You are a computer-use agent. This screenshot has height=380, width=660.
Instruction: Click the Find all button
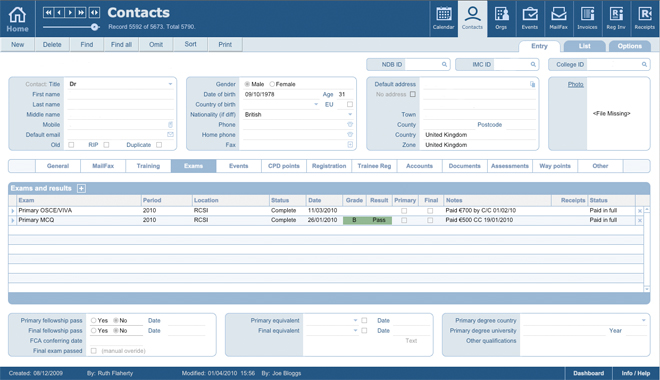tap(121, 45)
